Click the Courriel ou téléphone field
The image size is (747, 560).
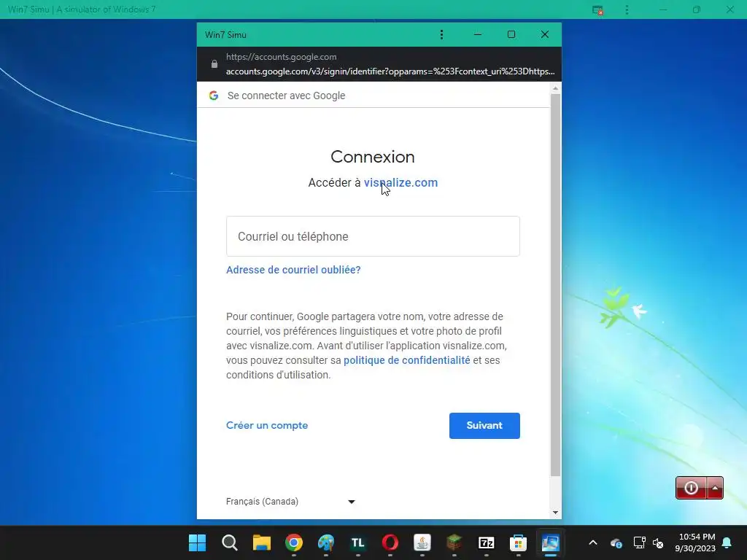pyautogui.click(x=373, y=236)
